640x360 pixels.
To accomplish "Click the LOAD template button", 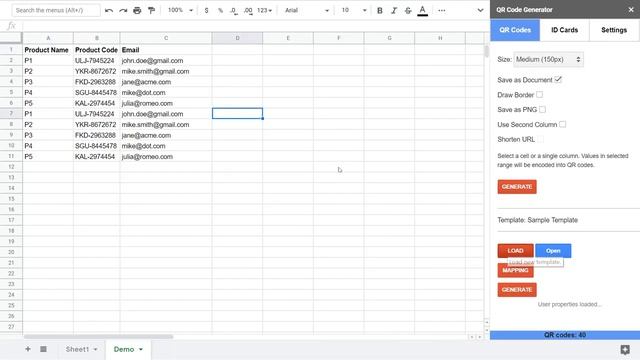I will [x=515, y=251].
